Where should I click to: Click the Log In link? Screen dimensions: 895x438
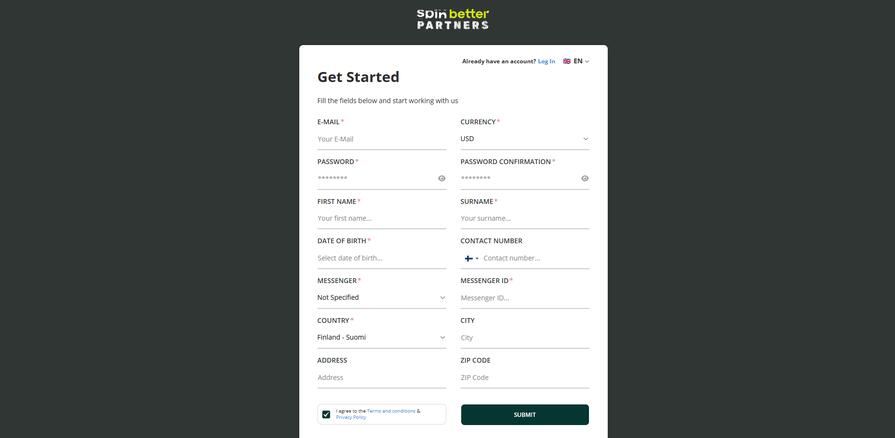point(546,61)
